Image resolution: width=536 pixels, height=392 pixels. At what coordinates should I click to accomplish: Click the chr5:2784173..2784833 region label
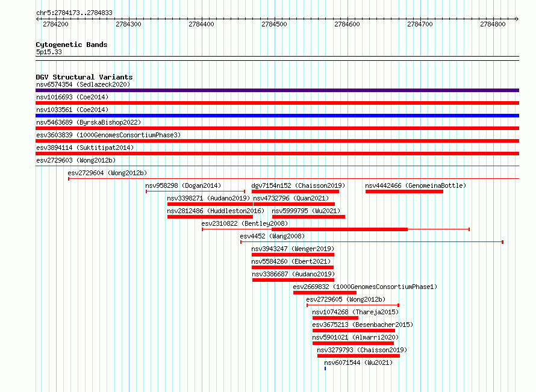tap(74, 13)
